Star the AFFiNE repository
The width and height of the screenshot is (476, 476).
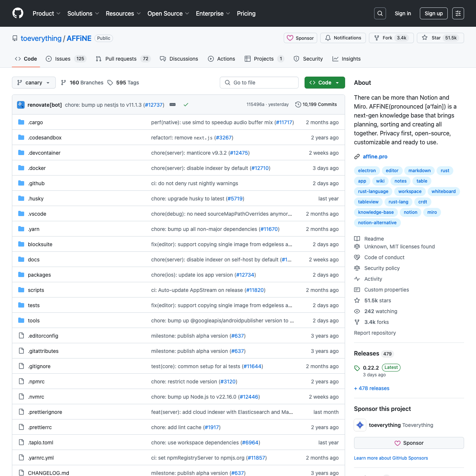[440, 38]
